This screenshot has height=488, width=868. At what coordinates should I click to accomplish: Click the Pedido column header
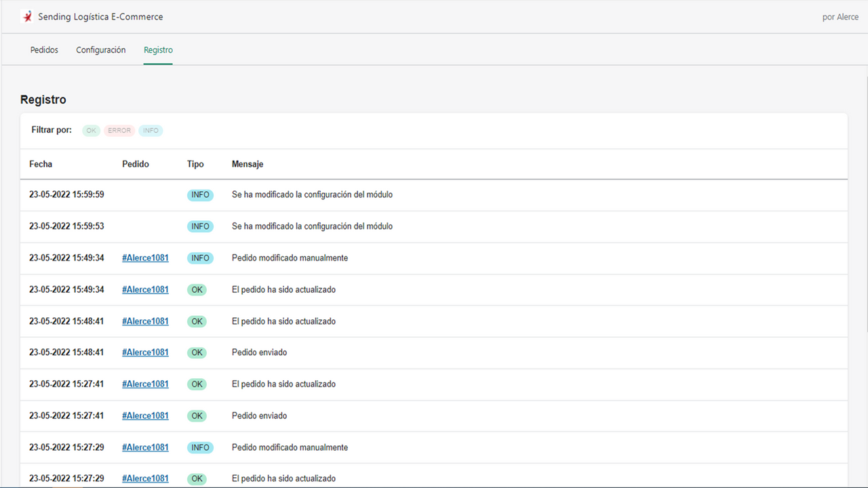click(136, 164)
